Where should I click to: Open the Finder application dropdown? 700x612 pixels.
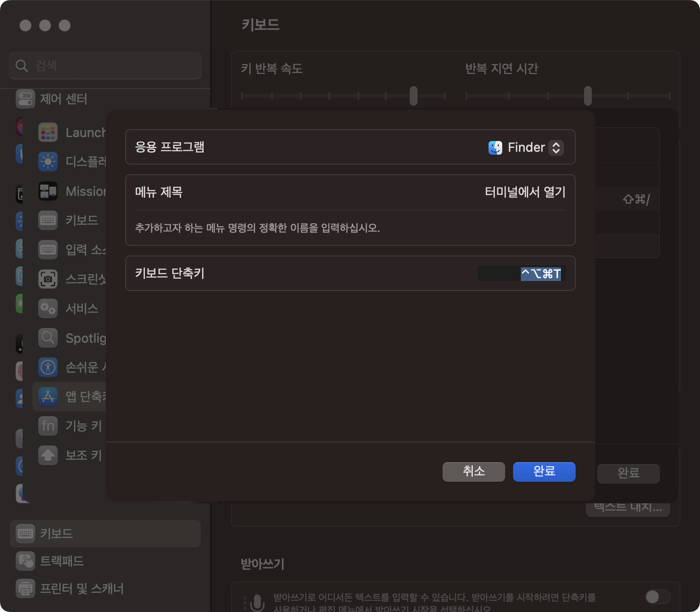(526, 147)
